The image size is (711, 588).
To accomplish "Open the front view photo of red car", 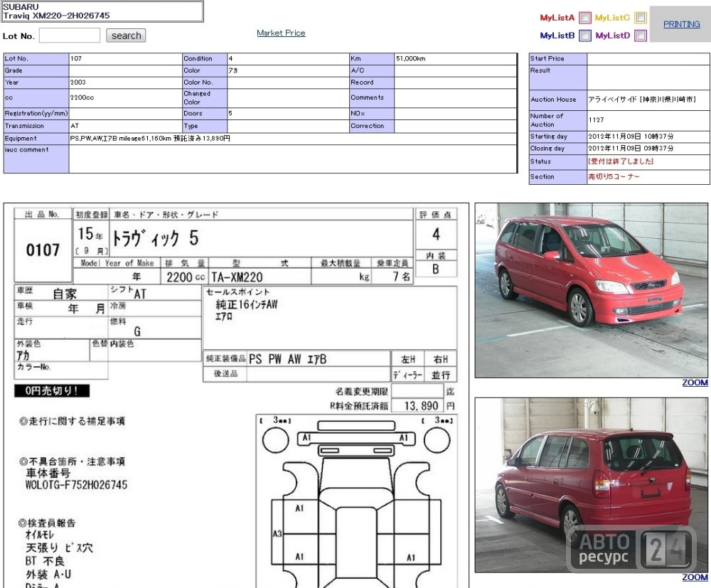I will pyautogui.click(x=591, y=290).
